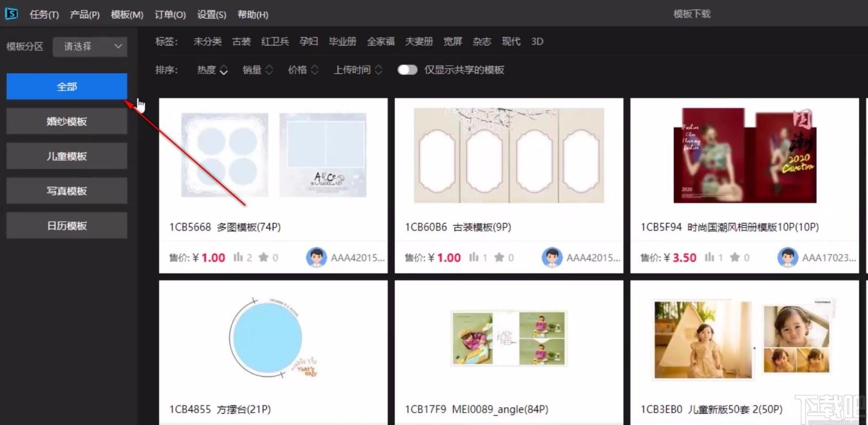Image resolution: width=868 pixels, height=425 pixels.
Task: Open the 模板分区 请选择 dropdown
Action: point(90,47)
